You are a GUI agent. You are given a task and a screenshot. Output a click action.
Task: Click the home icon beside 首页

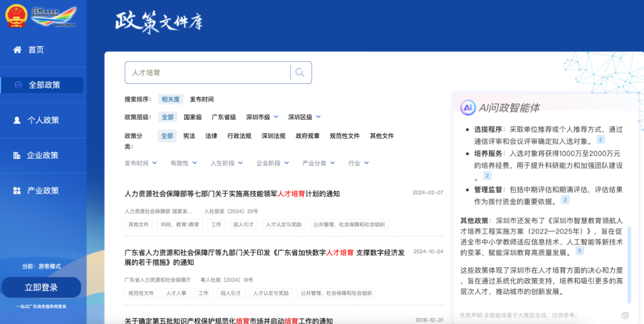(17, 50)
